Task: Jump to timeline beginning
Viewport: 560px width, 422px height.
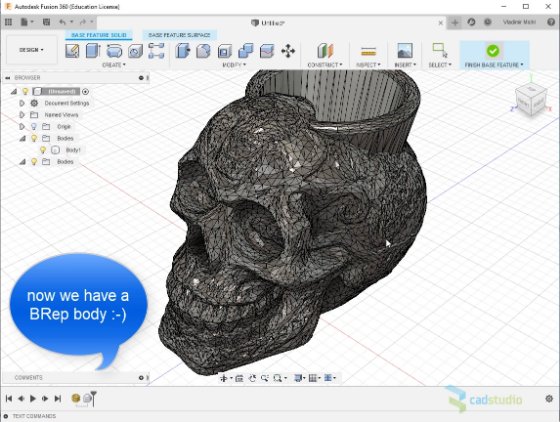Action: [x=9, y=398]
